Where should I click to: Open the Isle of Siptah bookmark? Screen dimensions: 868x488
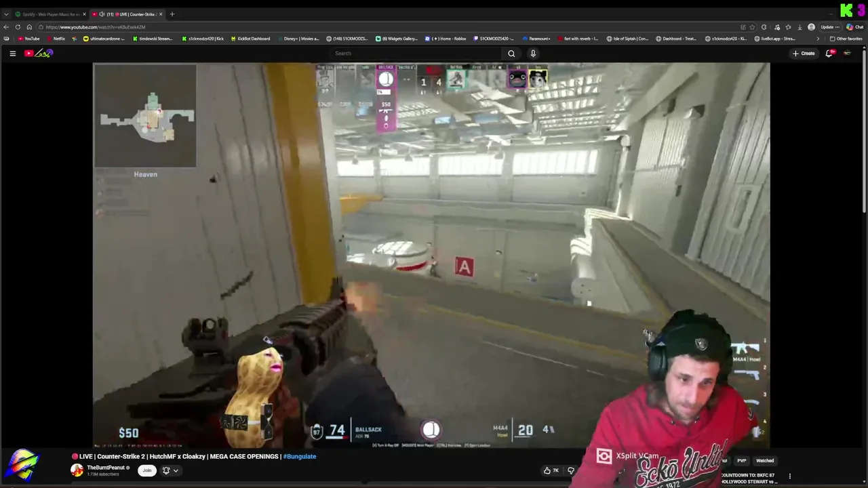627,39
